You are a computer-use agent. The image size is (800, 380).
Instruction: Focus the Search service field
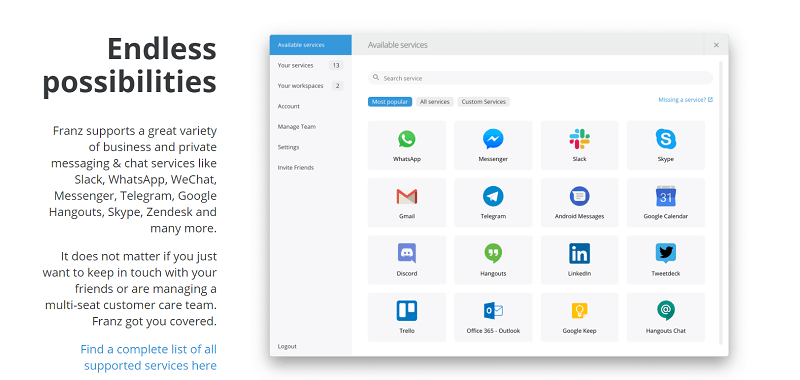point(540,78)
